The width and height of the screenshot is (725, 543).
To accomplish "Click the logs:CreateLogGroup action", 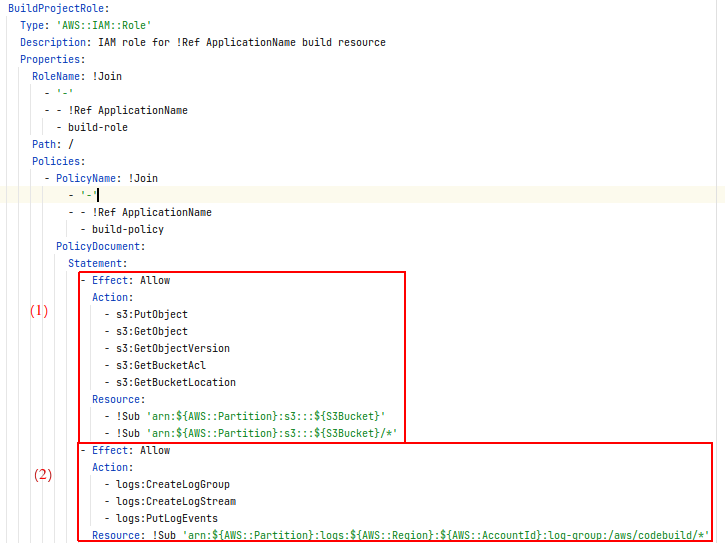I will coord(172,484).
